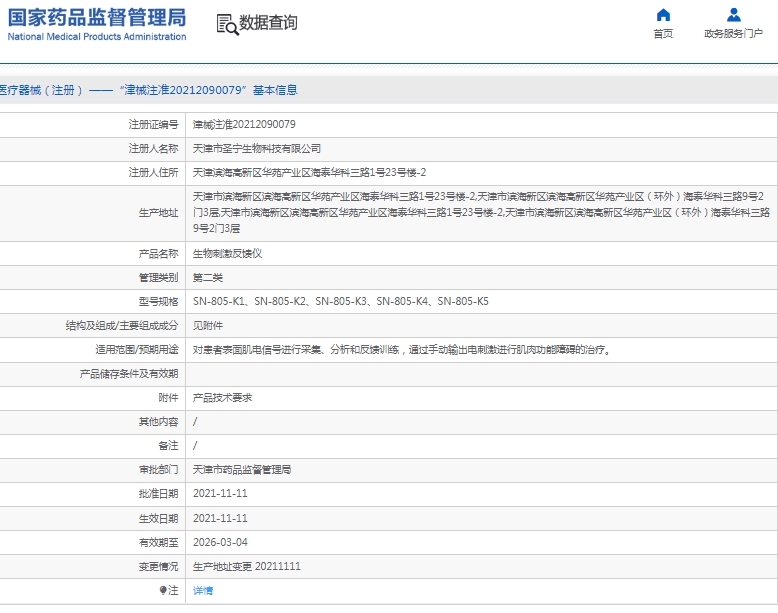Click 产品技术要求 attachment value
Screen dimensions: 778x613
[x=222, y=398]
